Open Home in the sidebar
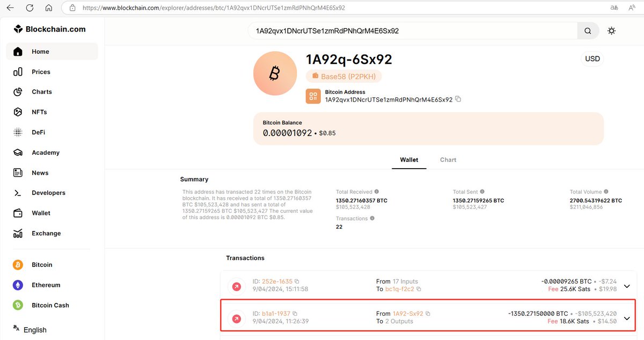Viewport: 644px width, 340px height. pyautogui.click(x=52, y=52)
